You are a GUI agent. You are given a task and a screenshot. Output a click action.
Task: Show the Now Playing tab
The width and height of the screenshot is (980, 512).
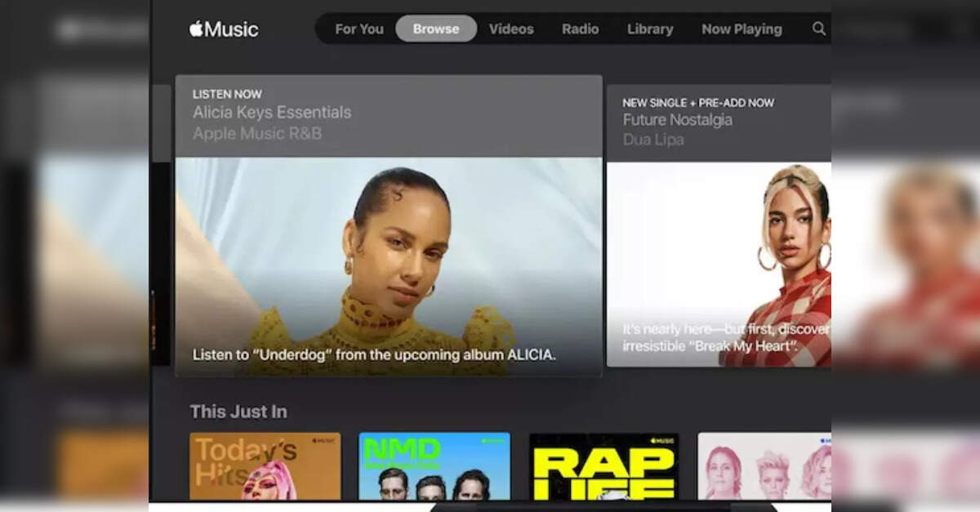click(x=742, y=29)
